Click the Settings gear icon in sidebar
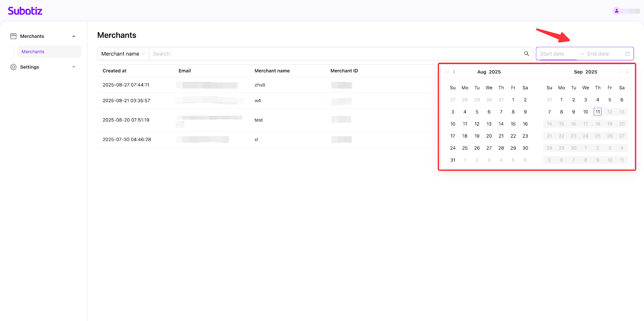Image resolution: width=644 pixels, height=321 pixels. click(x=13, y=67)
